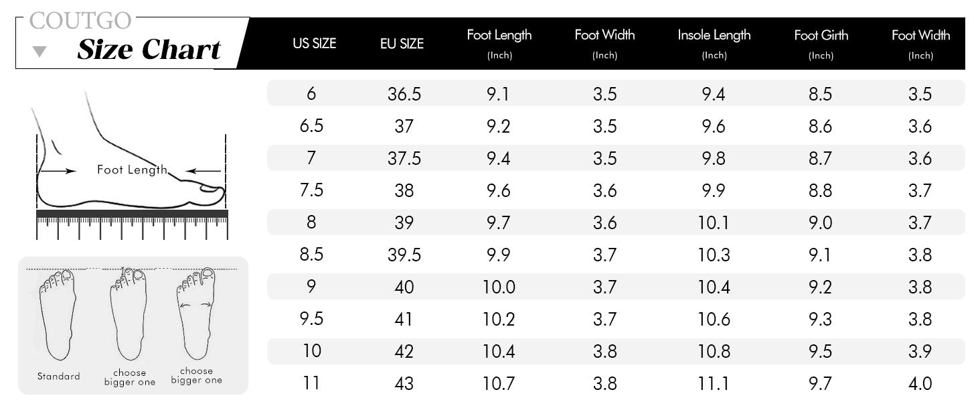Click the 4.0 foot width value

click(x=920, y=383)
